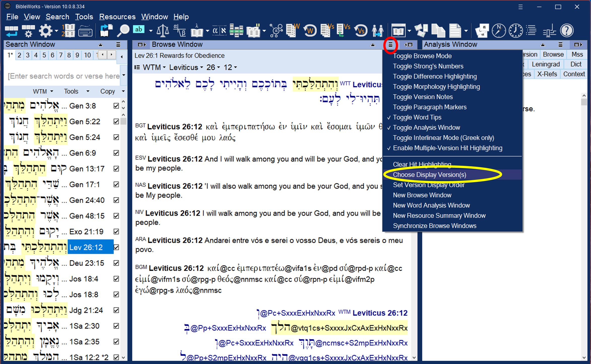Uncheck the Gen 5:22 result checkbox
591x364 pixels.
click(x=116, y=122)
